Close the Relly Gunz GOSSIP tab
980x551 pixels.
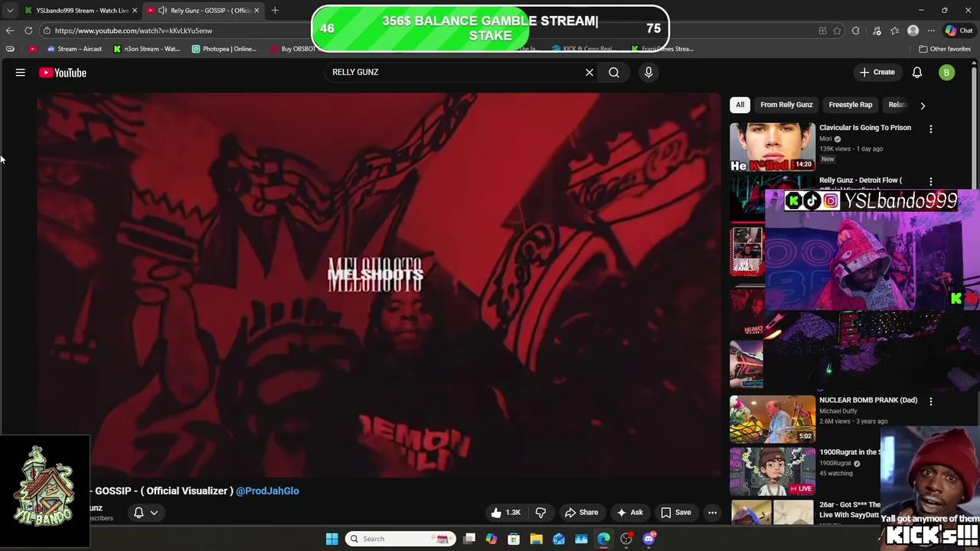click(x=256, y=10)
